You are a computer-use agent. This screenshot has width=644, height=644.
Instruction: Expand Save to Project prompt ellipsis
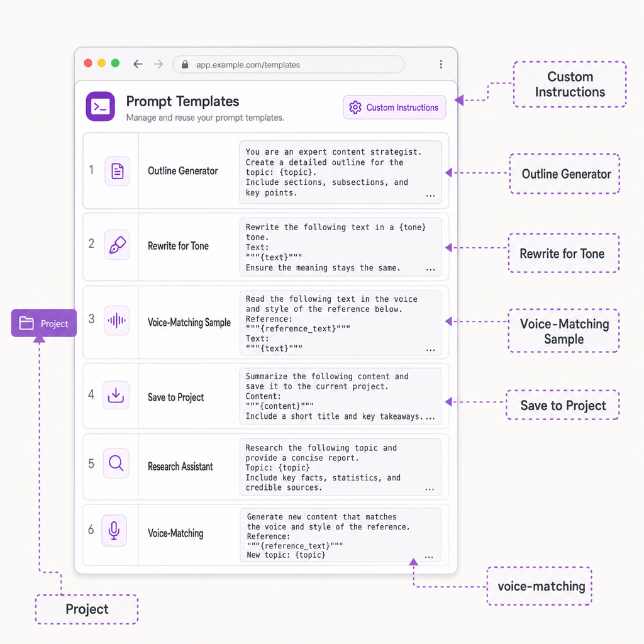430,418
